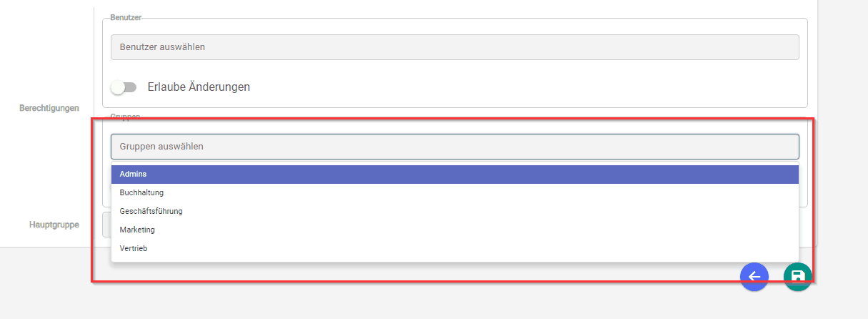
Task: Select the Marketing group entry
Action: (x=455, y=230)
